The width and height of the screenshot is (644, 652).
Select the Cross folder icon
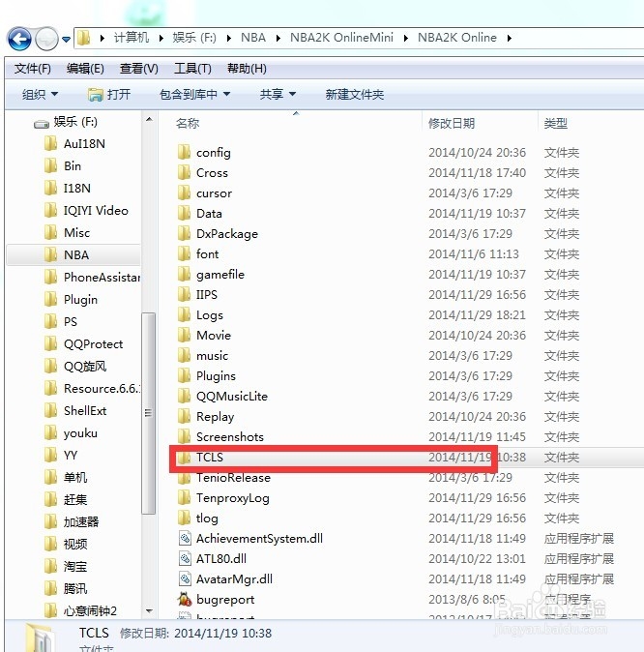tap(184, 173)
